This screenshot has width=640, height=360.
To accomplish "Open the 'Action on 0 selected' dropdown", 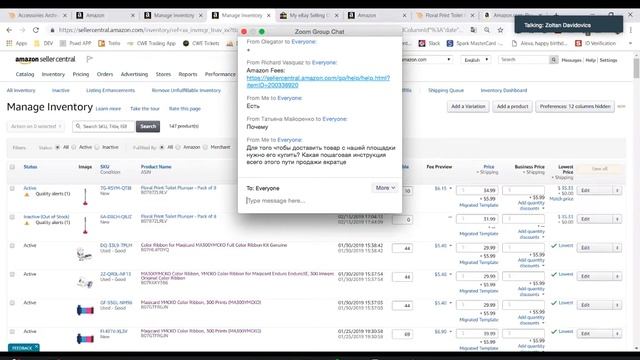I will click(x=36, y=127).
